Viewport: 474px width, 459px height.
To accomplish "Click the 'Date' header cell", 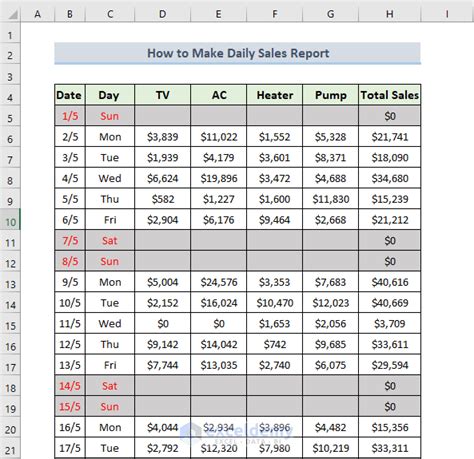I will tap(70, 95).
